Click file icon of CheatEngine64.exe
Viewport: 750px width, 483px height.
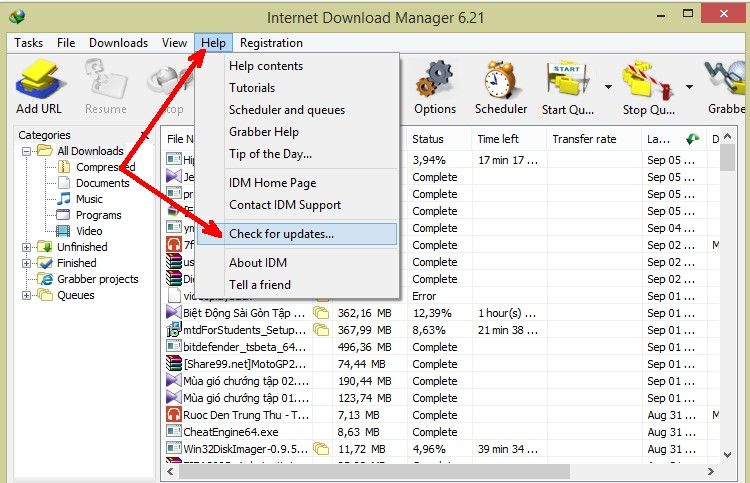point(173,431)
